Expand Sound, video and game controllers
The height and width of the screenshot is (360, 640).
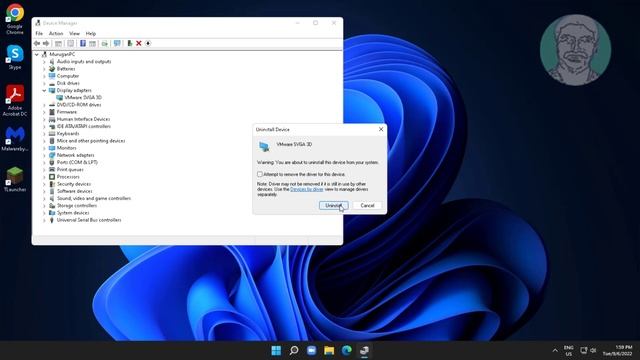[x=44, y=199]
